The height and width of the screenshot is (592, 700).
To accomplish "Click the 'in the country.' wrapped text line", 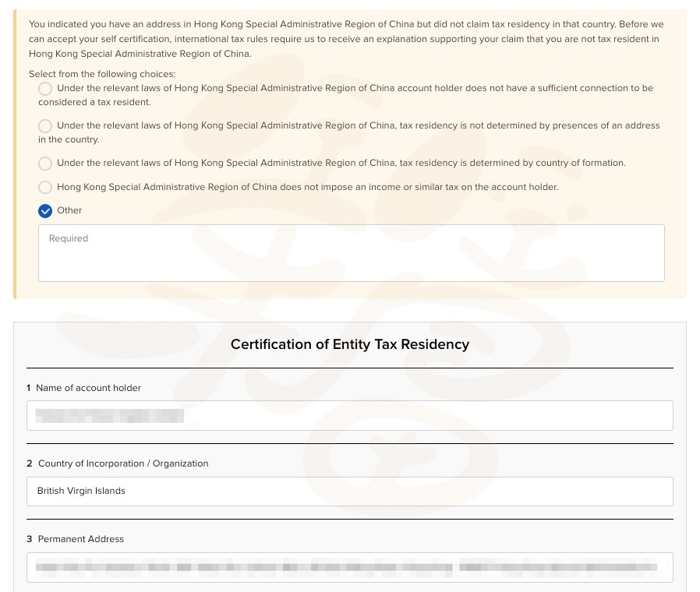I will click(x=69, y=139).
